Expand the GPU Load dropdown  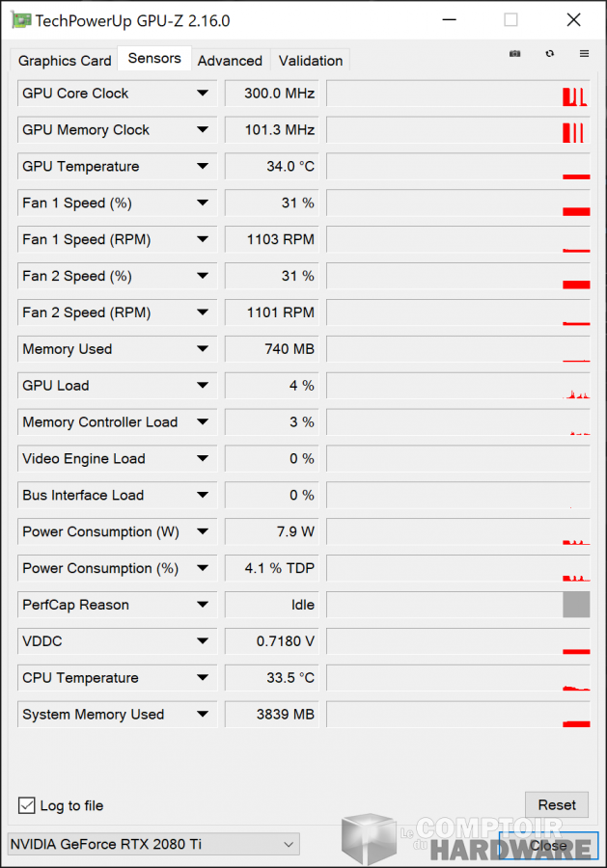pos(203,385)
